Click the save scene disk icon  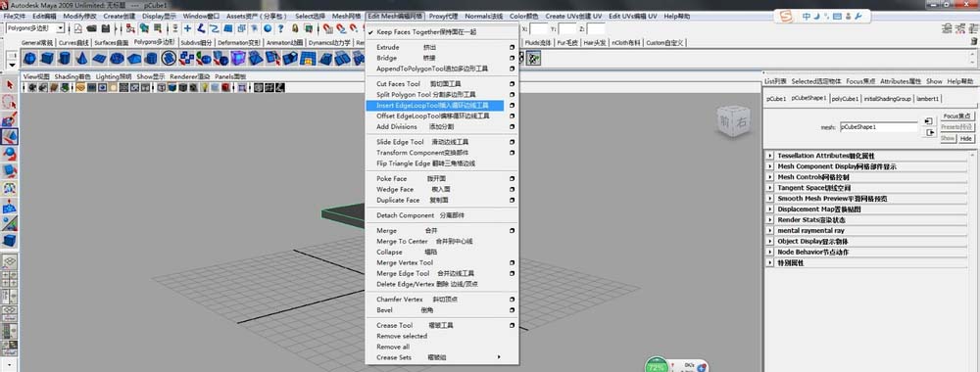click(x=105, y=28)
